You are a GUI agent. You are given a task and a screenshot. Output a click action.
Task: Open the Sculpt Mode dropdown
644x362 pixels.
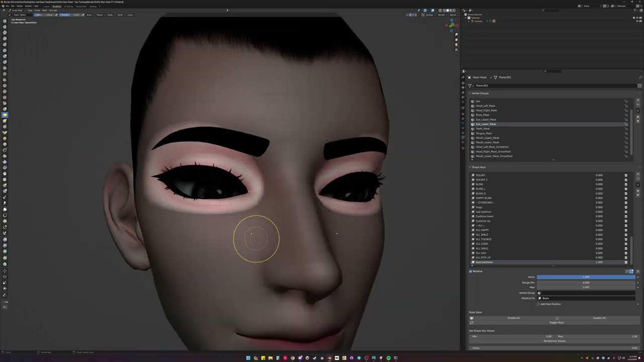point(17,11)
